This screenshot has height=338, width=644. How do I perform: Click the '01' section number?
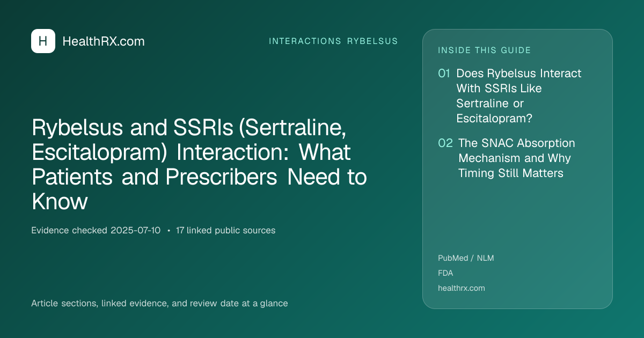pos(444,74)
